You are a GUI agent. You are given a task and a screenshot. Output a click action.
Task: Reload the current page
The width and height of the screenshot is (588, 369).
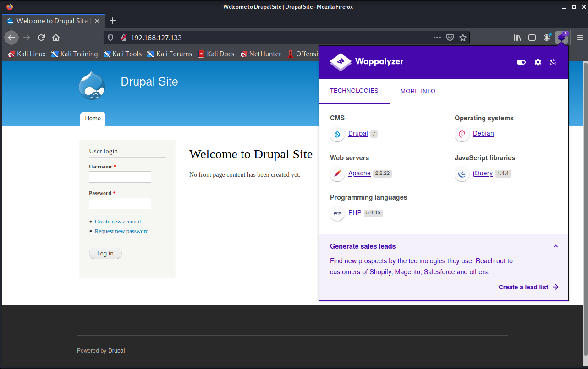tap(41, 38)
